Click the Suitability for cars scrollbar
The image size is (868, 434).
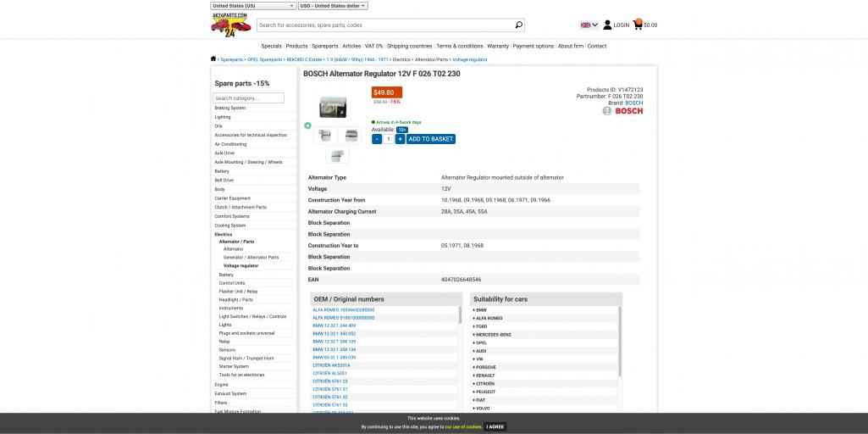click(620, 341)
